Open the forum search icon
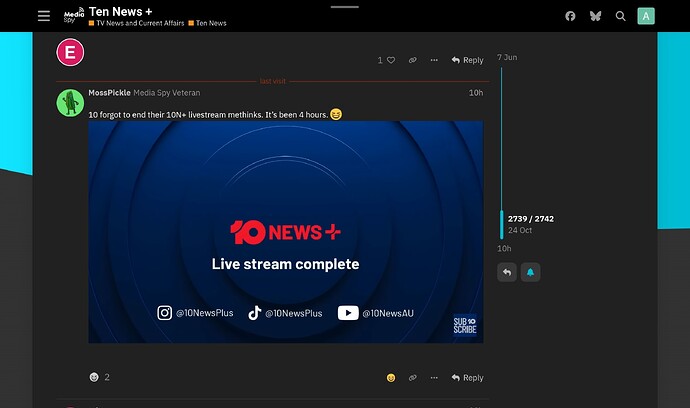Viewport: 690px width, 408px height. [620, 16]
